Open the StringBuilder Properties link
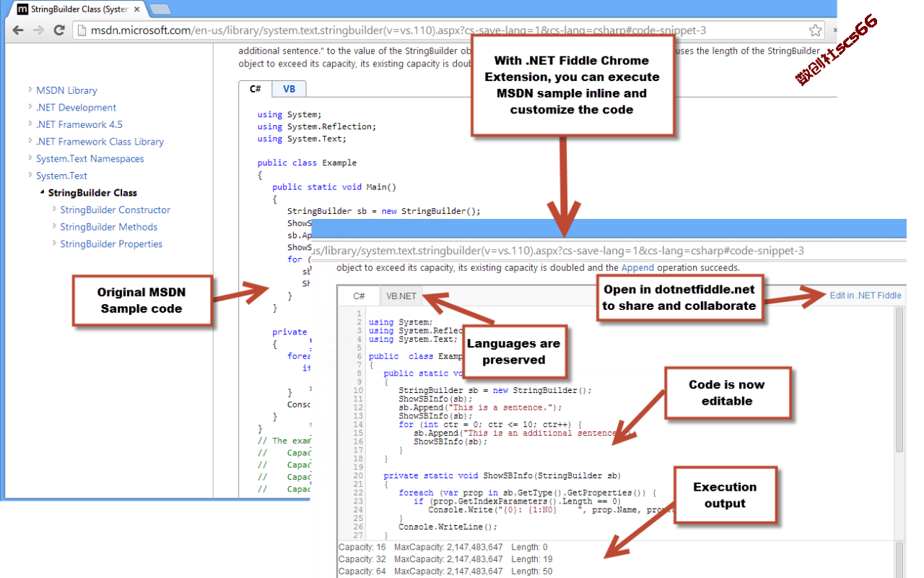 (111, 244)
